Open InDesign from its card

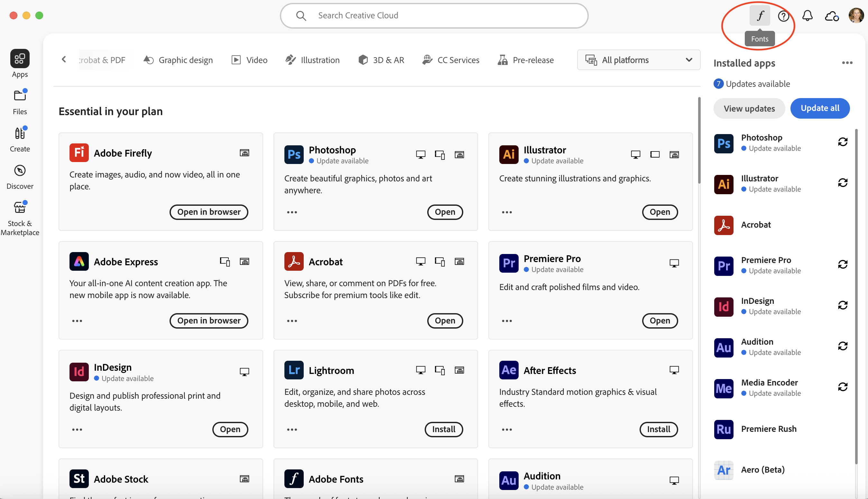click(x=230, y=430)
